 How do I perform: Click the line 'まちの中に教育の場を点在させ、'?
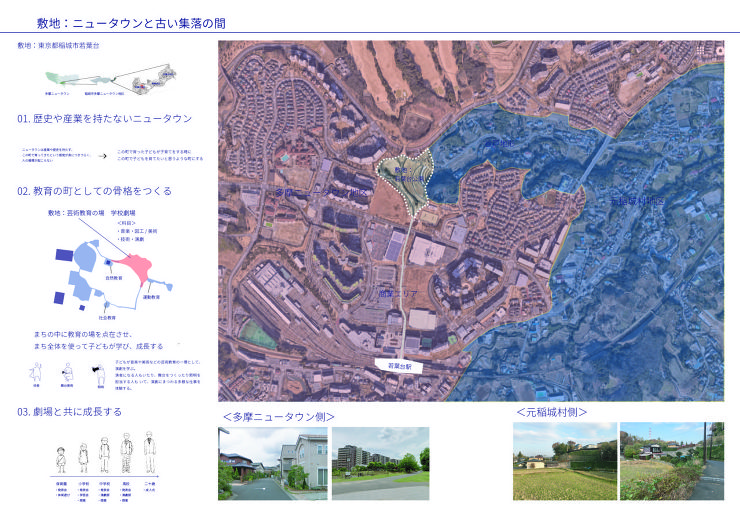pyautogui.click(x=83, y=334)
